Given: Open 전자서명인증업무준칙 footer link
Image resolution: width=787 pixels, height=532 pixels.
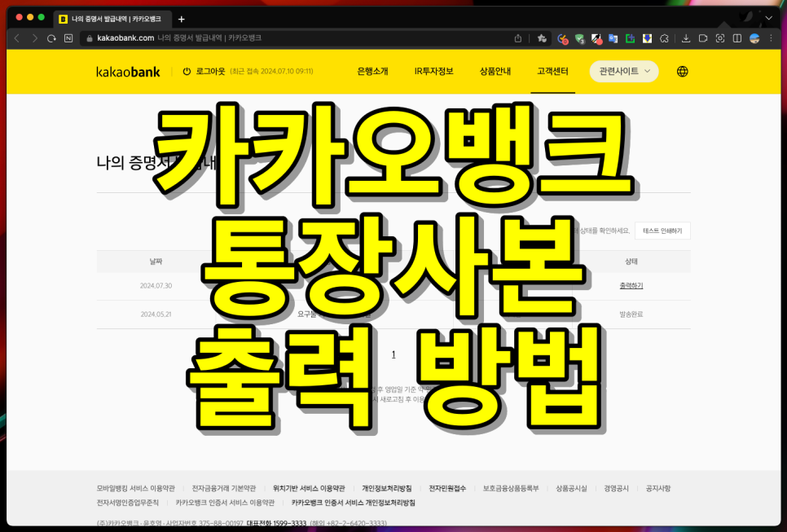Looking at the screenshot, I should click(127, 503).
